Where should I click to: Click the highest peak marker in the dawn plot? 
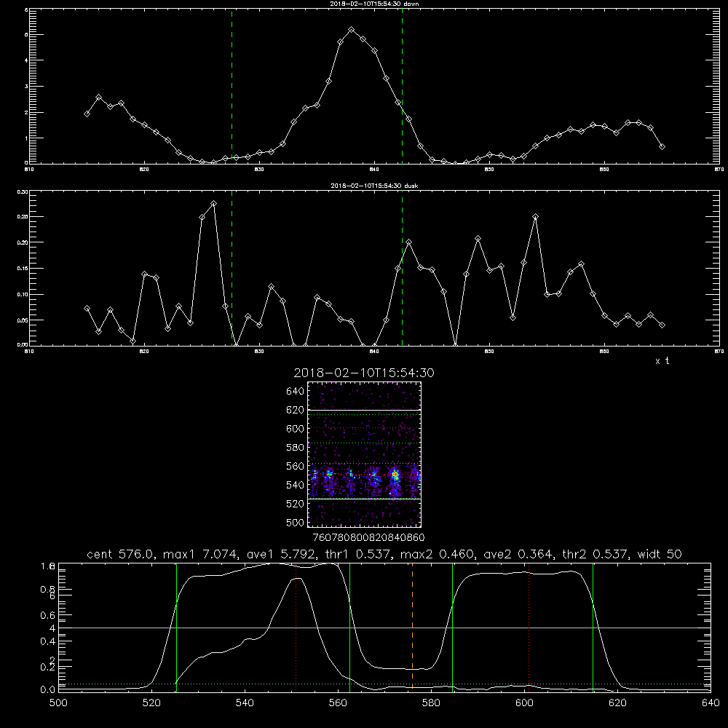coord(352,30)
